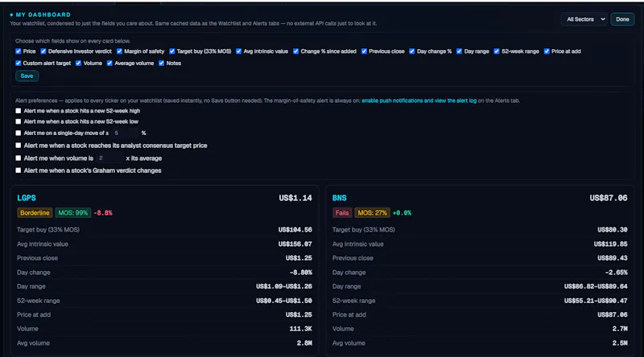The image size is (644, 357).
Task: Toggle Avg intrinsic value field checkbox
Action: point(238,51)
